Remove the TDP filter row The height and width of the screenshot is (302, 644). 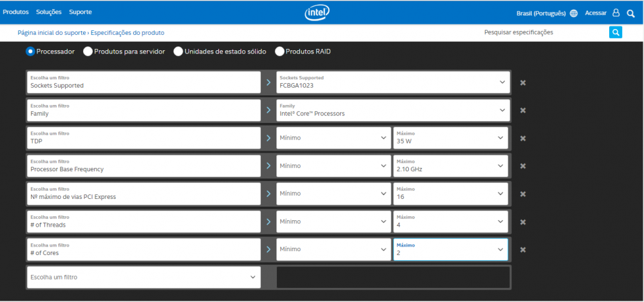pyautogui.click(x=523, y=138)
